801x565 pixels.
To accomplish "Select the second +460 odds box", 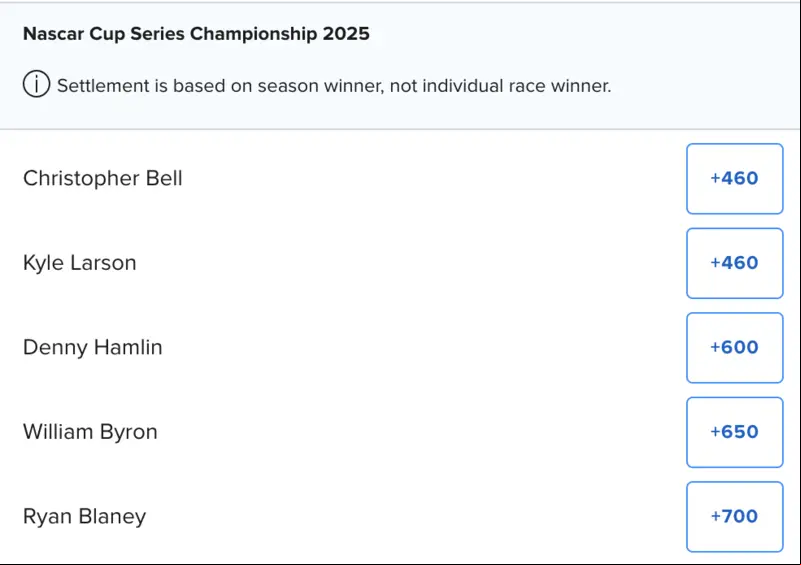I will pos(735,263).
